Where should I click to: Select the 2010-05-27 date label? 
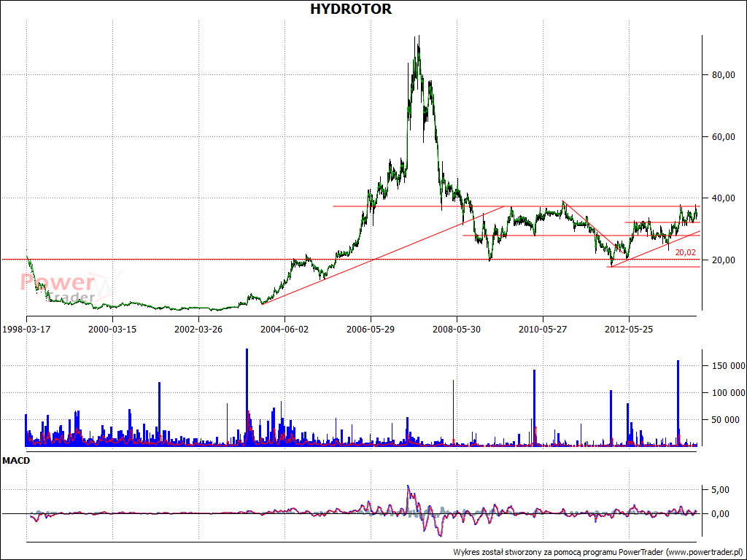[543, 330]
